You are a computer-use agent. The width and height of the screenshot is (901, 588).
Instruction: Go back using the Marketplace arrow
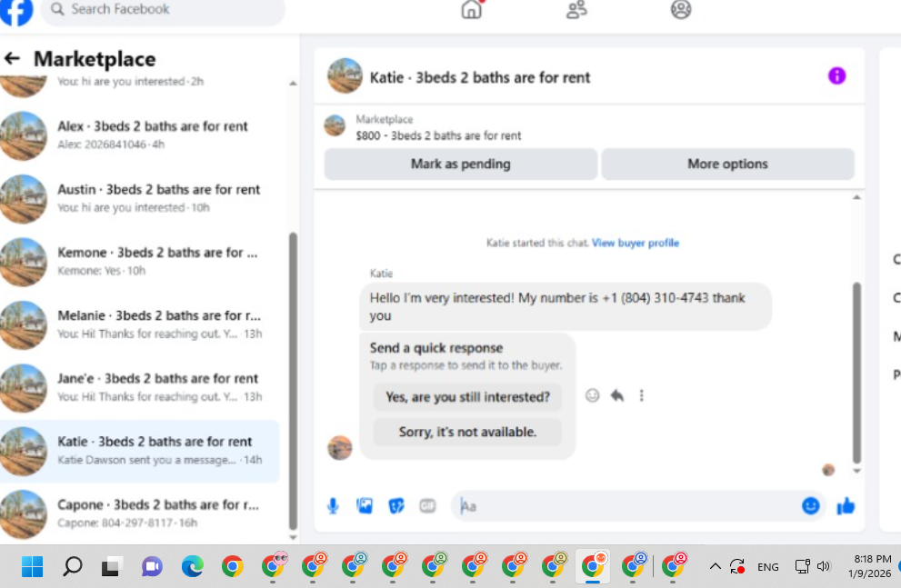12,58
